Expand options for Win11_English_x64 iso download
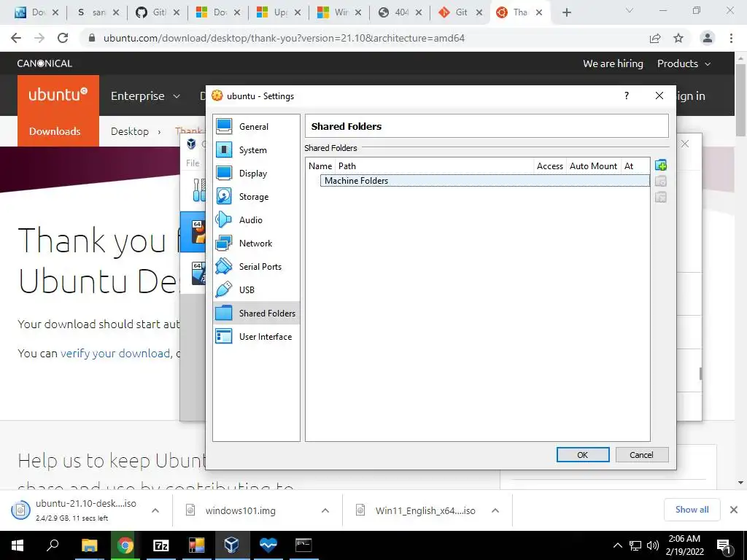This screenshot has height=560, width=747. [495, 510]
